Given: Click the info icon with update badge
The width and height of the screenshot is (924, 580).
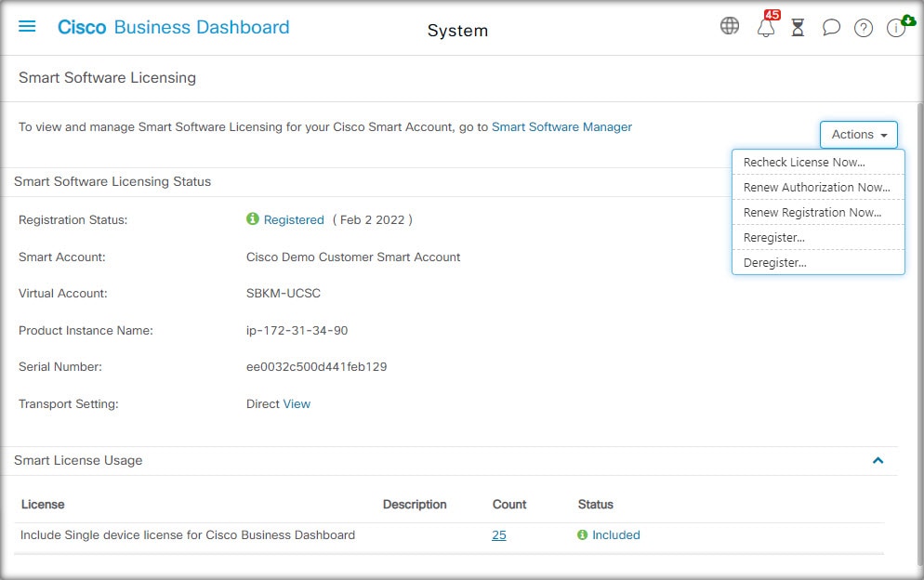Looking at the screenshot, I should (895, 28).
